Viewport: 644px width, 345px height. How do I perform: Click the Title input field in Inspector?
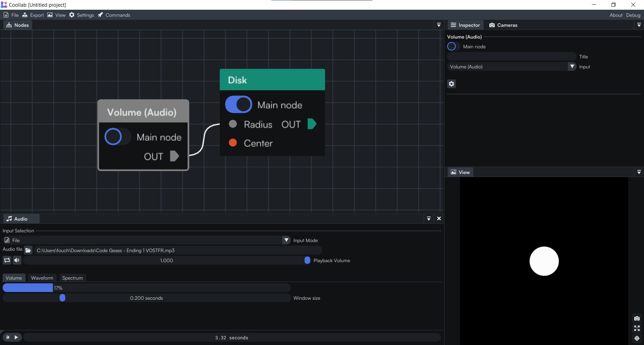tap(512, 57)
